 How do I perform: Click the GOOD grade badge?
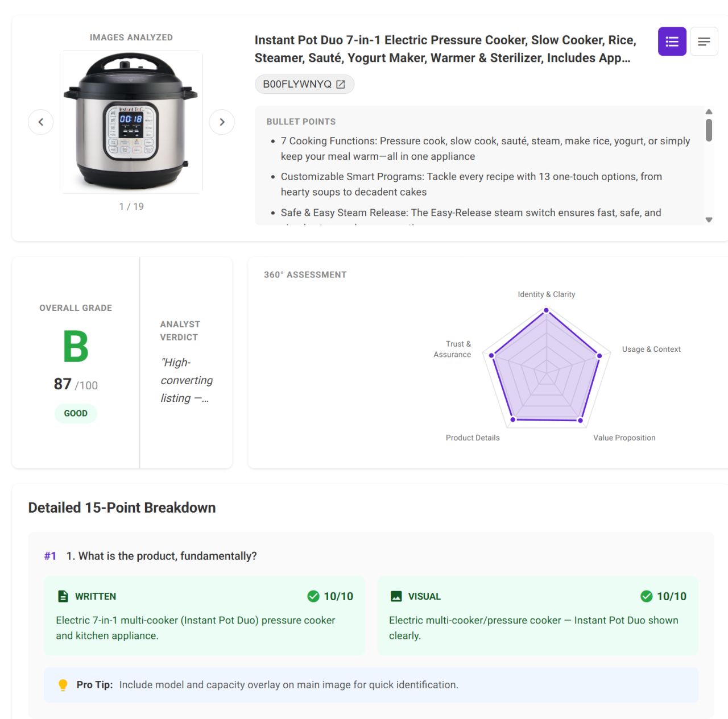tap(76, 413)
